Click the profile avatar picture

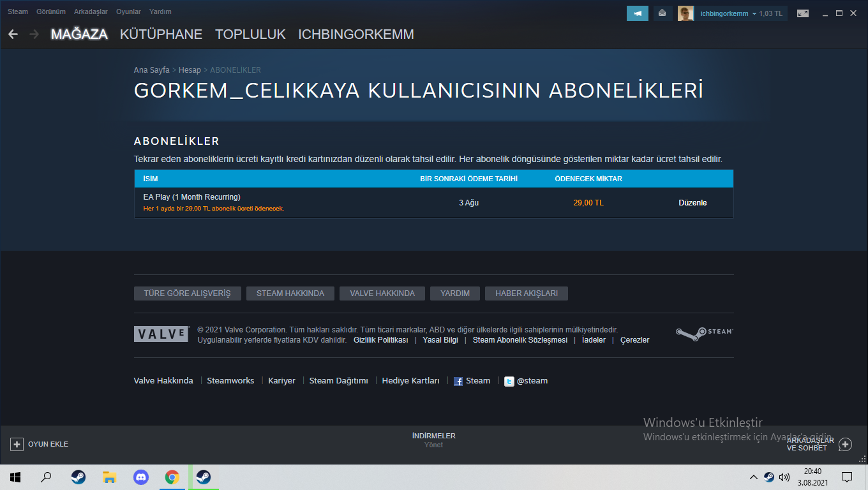pos(685,13)
